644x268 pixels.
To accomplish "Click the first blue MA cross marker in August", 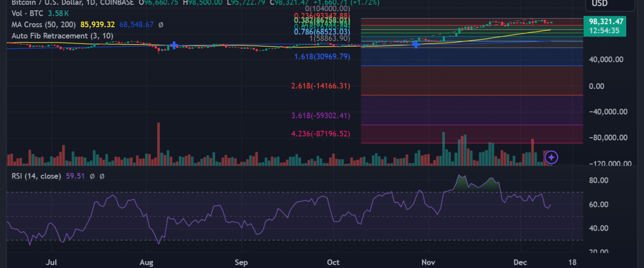I will (174, 46).
